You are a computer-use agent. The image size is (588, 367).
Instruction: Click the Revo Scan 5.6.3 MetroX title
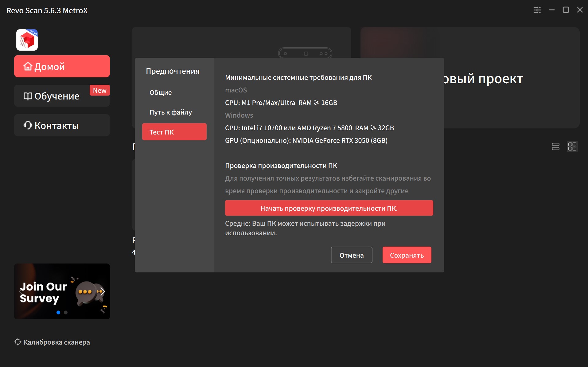pyautogui.click(x=47, y=10)
